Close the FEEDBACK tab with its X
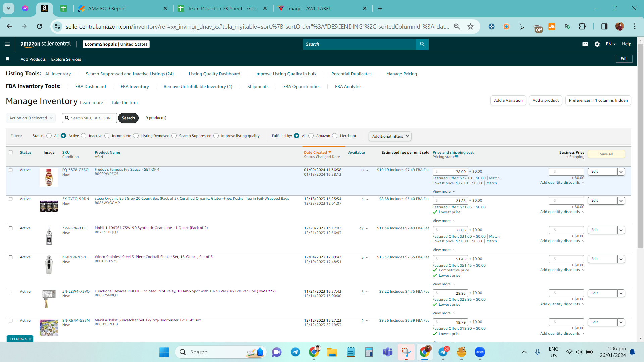 click(30, 339)
